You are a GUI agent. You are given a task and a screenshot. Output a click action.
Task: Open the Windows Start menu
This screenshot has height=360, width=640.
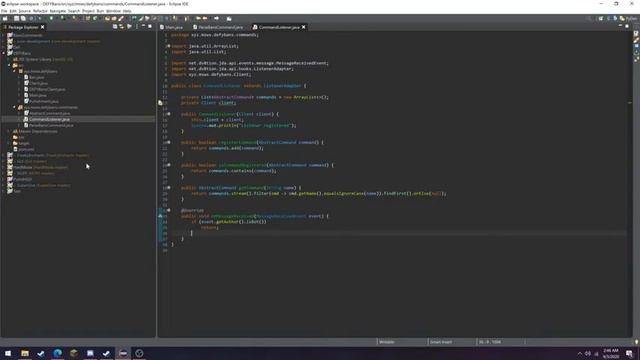[x=8, y=353]
